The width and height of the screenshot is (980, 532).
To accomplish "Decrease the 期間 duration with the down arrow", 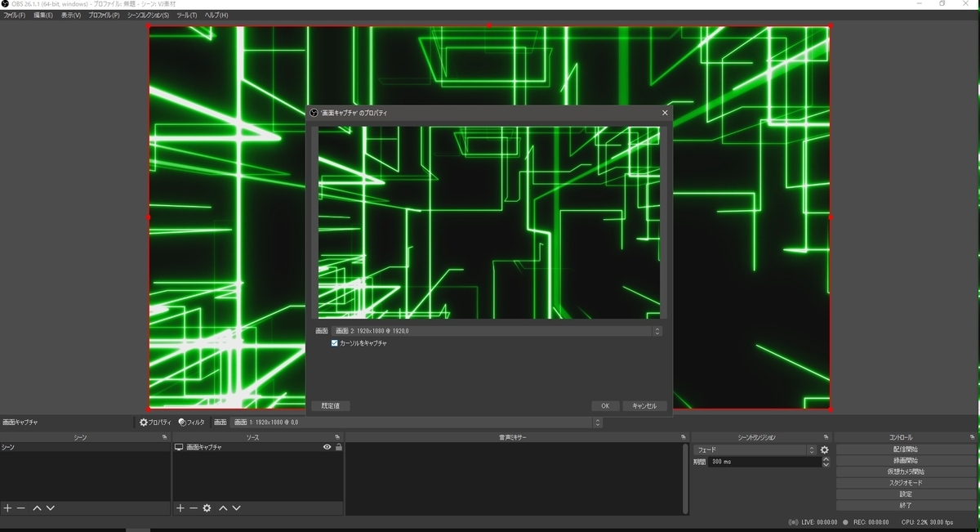I will coord(826,465).
